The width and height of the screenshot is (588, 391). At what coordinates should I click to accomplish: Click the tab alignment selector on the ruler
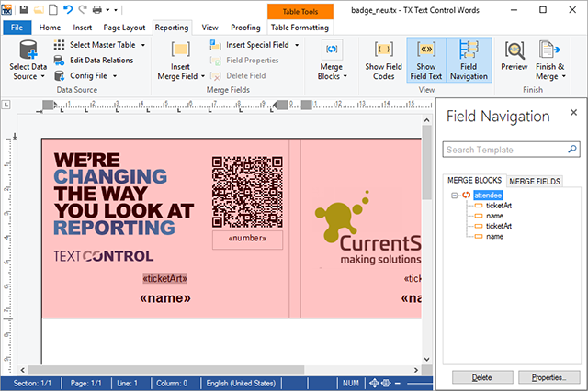pos(6,105)
